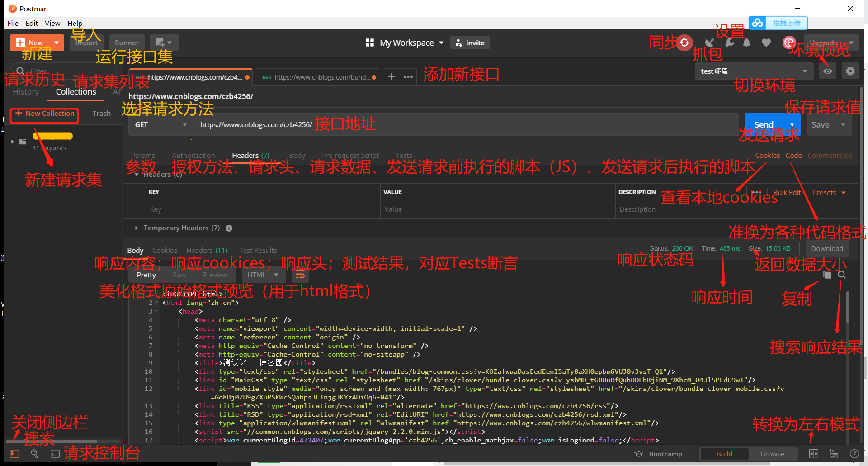Click the Invite button
This screenshot has width=868, height=466.
click(x=470, y=43)
